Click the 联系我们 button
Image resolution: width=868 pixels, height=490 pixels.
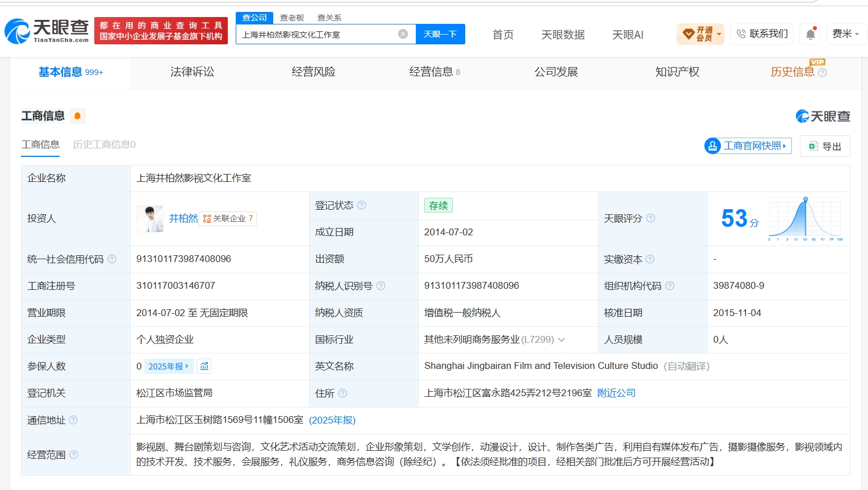762,34
